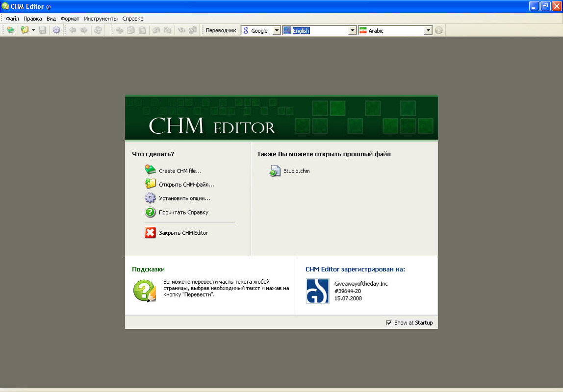The width and height of the screenshot is (563, 392).
Task: Click the Закрыть CHM Editor link
Action: (x=183, y=233)
